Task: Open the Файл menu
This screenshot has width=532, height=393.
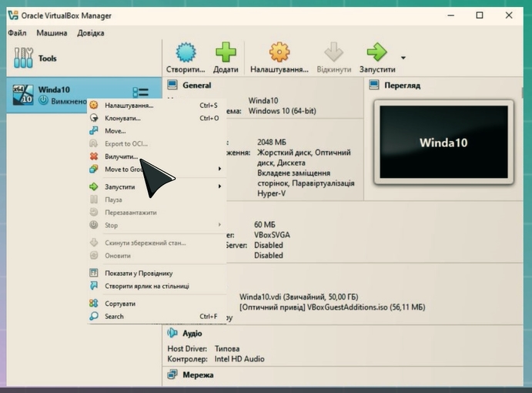Action: pos(17,33)
